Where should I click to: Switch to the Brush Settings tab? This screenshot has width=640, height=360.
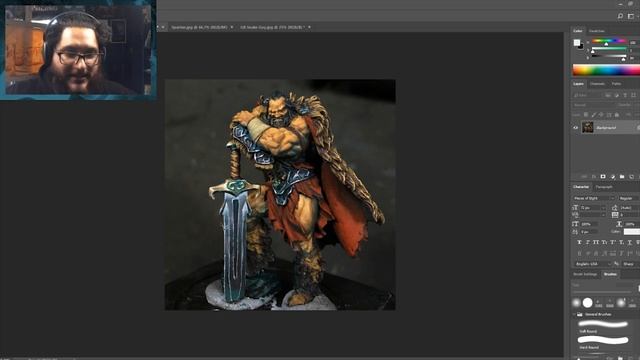[x=585, y=274]
